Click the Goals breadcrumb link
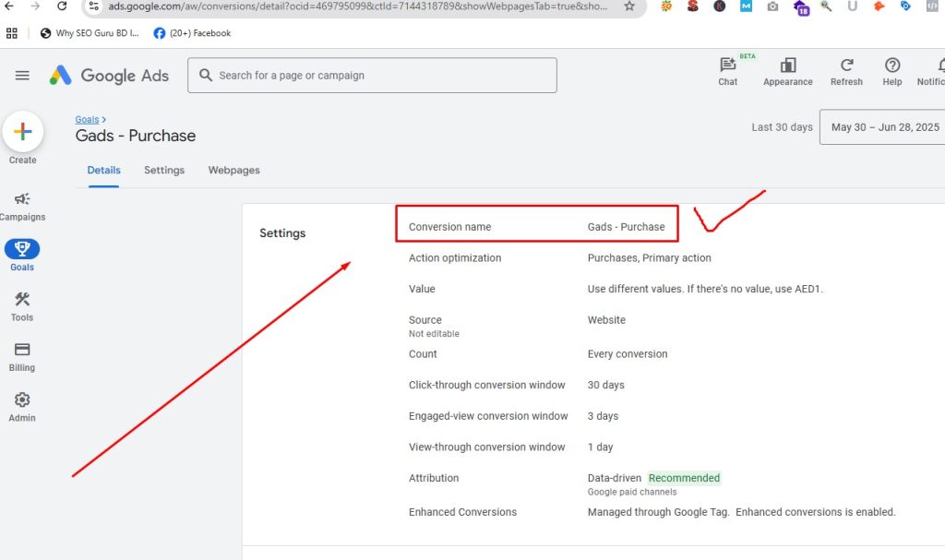945x560 pixels. click(x=88, y=119)
